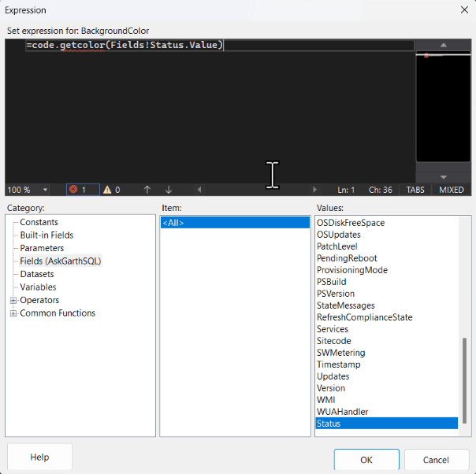Viewport: 476px width, 474px height.
Task: Click the code minimap overview panel
Action: (443, 106)
